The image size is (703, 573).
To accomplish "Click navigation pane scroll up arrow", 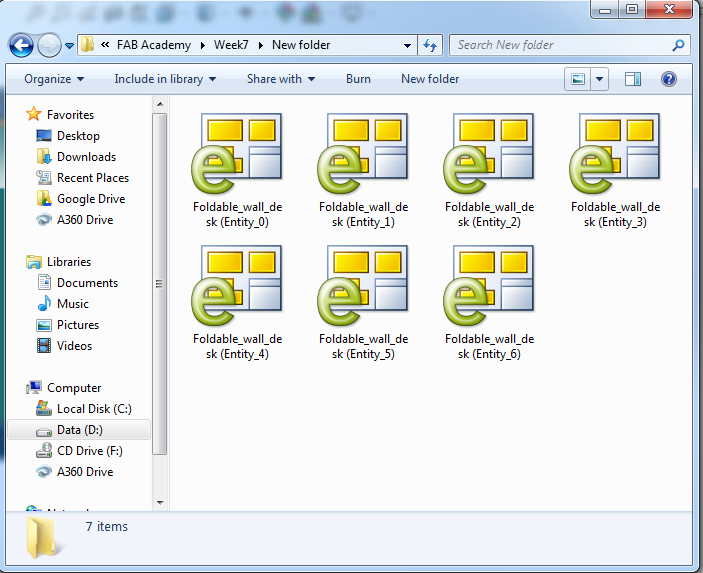I will point(160,104).
